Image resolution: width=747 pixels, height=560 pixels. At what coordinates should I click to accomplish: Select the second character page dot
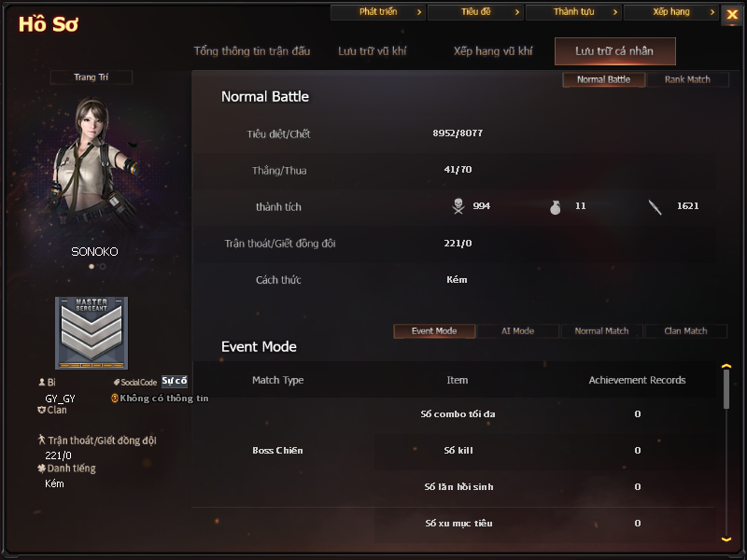pyautogui.click(x=103, y=266)
